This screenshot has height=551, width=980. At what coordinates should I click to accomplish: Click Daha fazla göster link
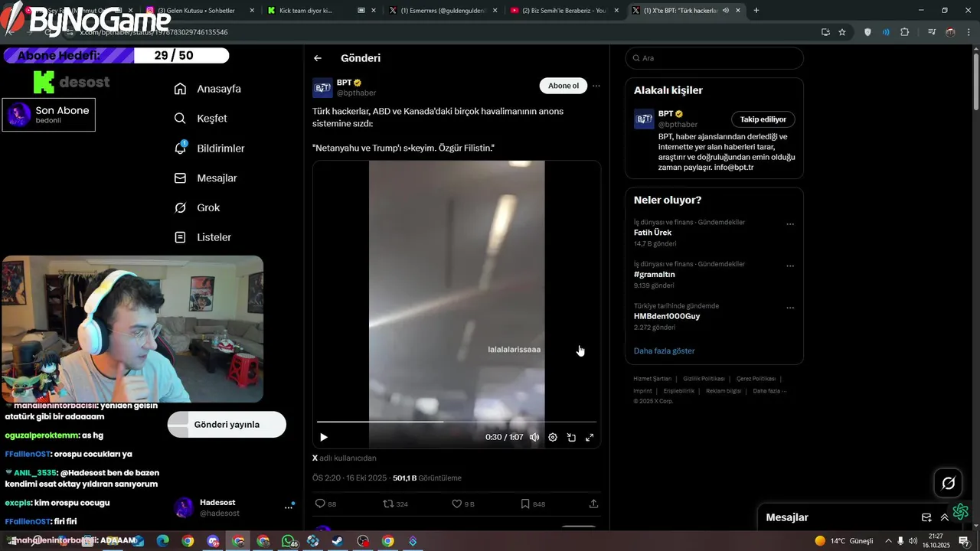(x=664, y=351)
